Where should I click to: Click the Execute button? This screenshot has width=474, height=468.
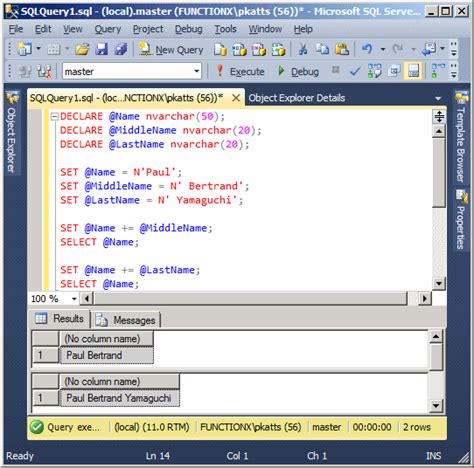[240, 71]
